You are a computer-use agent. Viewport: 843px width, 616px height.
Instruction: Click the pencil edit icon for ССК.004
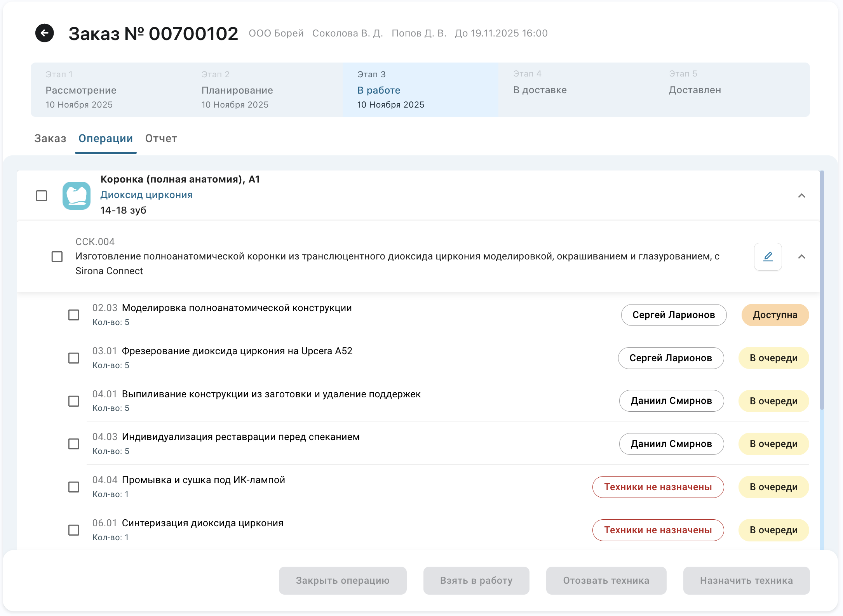pyautogui.click(x=768, y=257)
